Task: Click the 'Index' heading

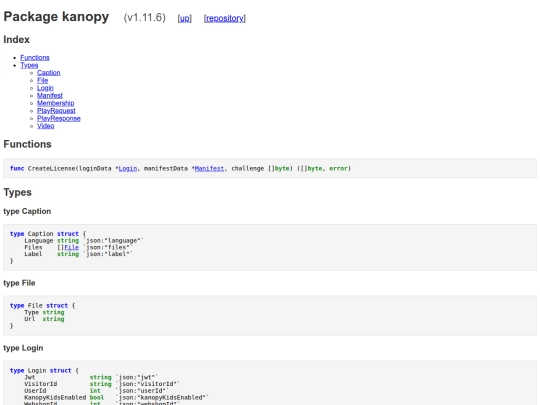Action: coord(17,40)
